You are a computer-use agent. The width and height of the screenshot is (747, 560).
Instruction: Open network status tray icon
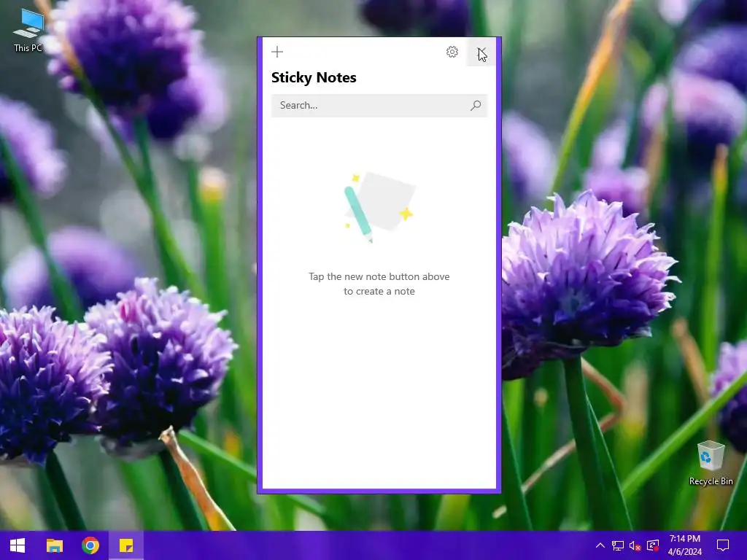coord(617,545)
